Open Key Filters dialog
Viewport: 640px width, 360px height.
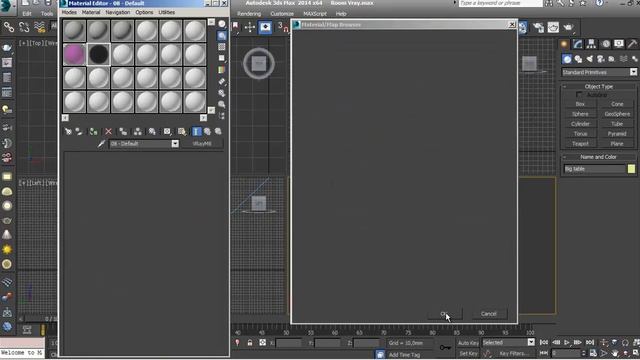(x=513, y=353)
